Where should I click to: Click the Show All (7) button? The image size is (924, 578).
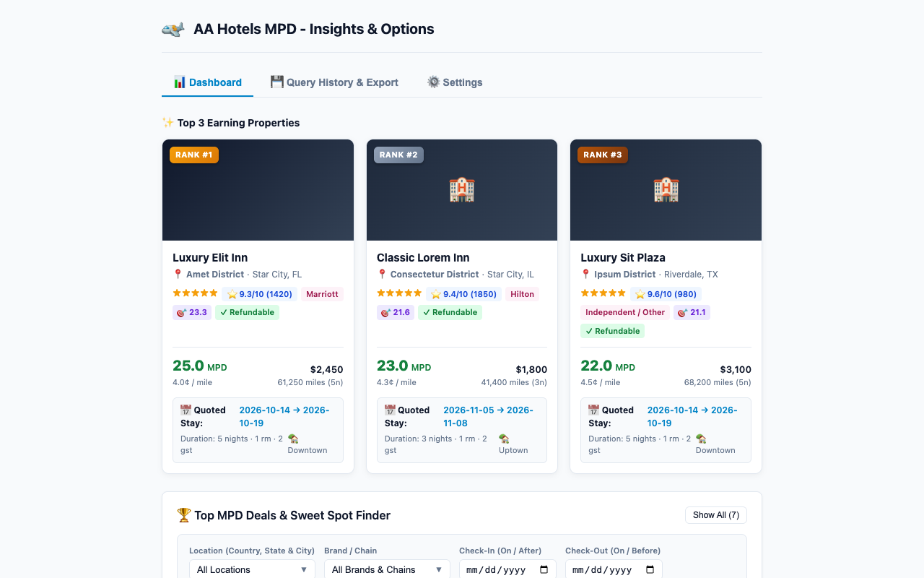pyautogui.click(x=716, y=515)
